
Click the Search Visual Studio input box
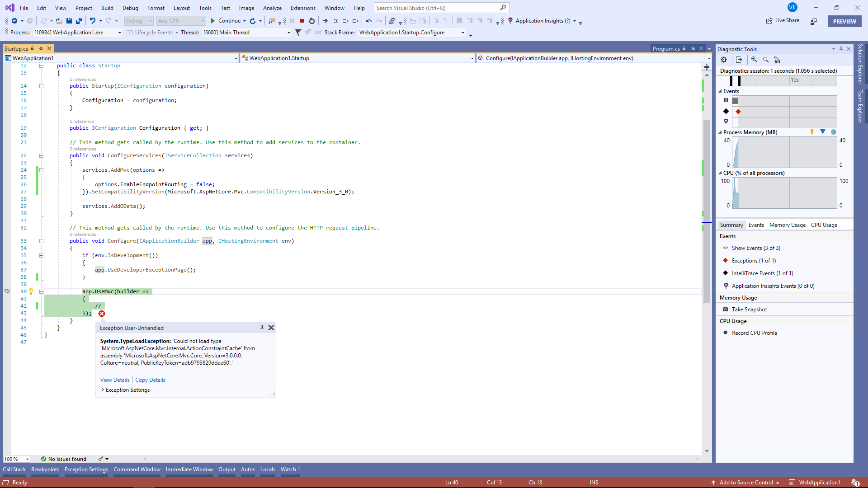coord(441,8)
